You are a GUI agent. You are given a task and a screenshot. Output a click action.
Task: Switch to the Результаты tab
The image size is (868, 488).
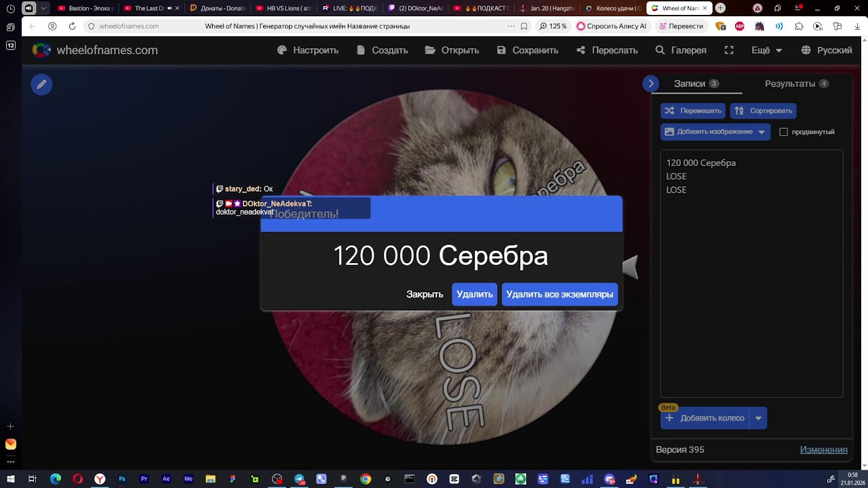tap(797, 83)
